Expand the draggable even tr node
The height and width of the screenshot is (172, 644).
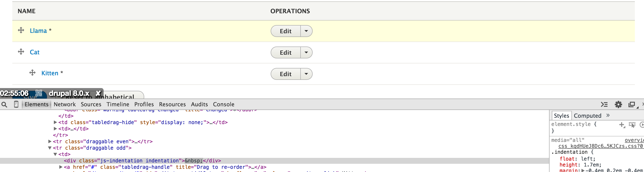(50, 141)
